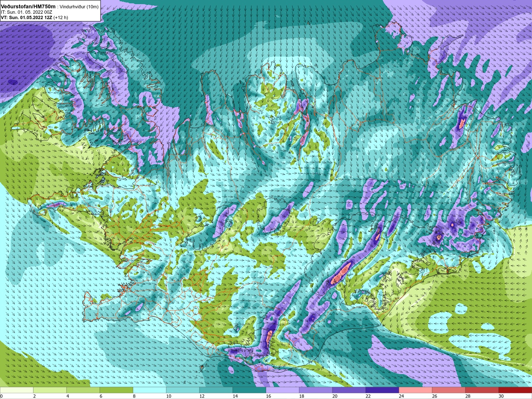Pick the 26–28 salmon red legend swatch
532x399 pixels.
[449, 390]
